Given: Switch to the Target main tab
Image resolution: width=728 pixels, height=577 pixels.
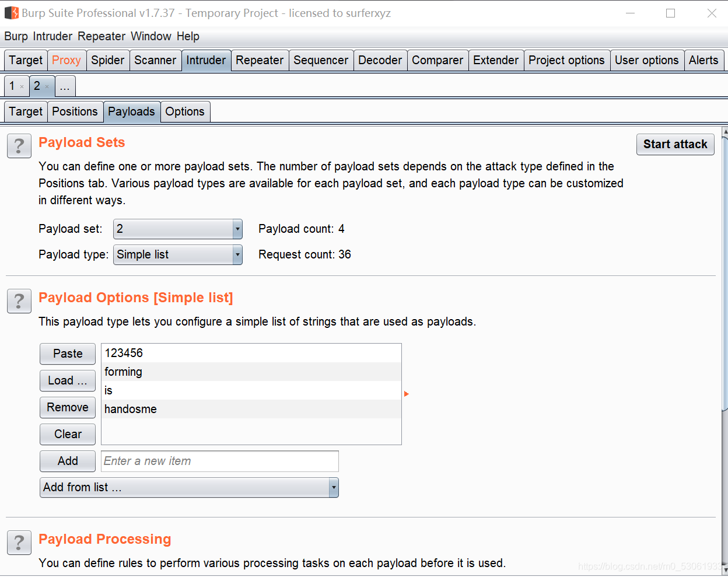Looking at the screenshot, I should point(26,60).
